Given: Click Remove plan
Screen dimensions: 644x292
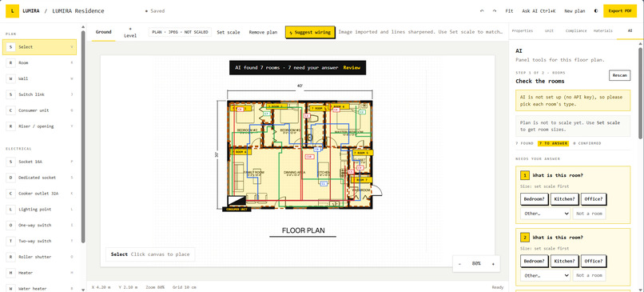Looking at the screenshot, I should pyautogui.click(x=263, y=32).
